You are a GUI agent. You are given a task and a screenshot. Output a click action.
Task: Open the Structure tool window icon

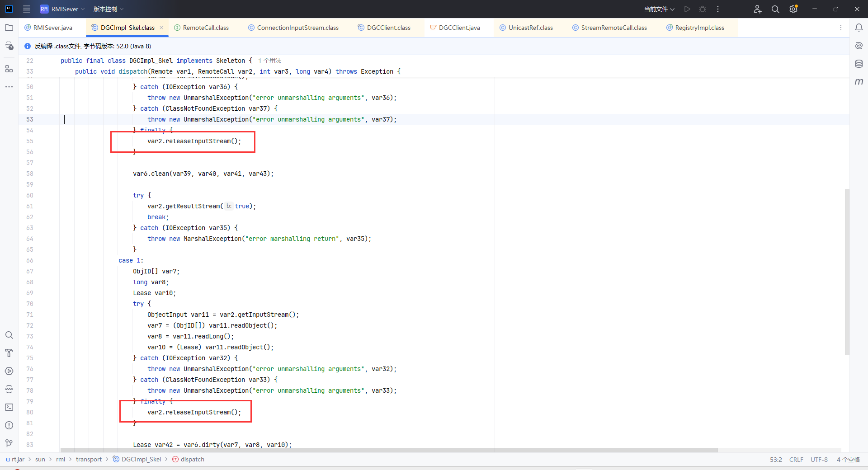click(x=9, y=69)
